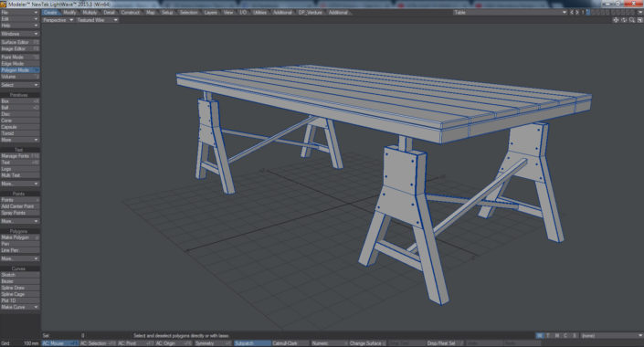This screenshot has width=644, height=347.
Task: Open the Edit dropdown menu
Action: pyautogui.click(x=20, y=19)
